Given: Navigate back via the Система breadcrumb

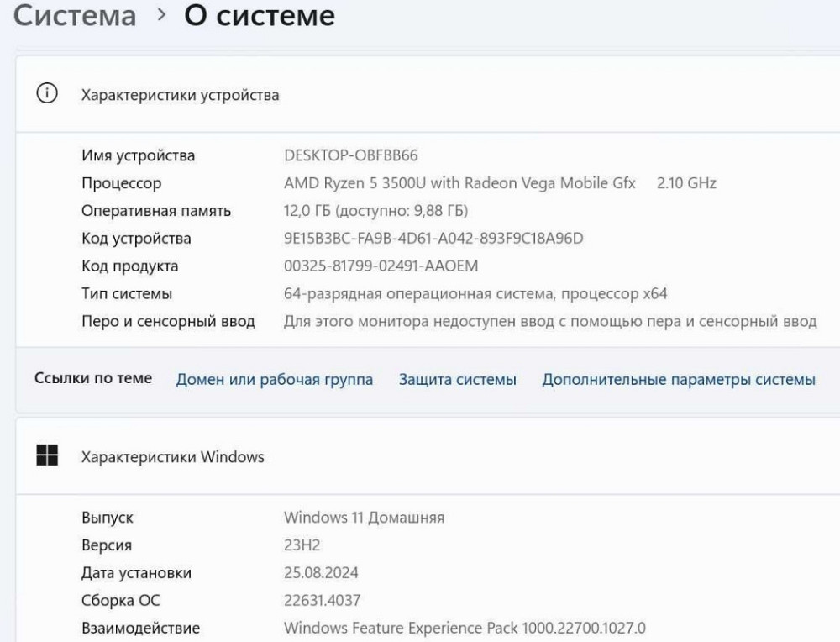Looking at the screenshot, I should 74,15.
